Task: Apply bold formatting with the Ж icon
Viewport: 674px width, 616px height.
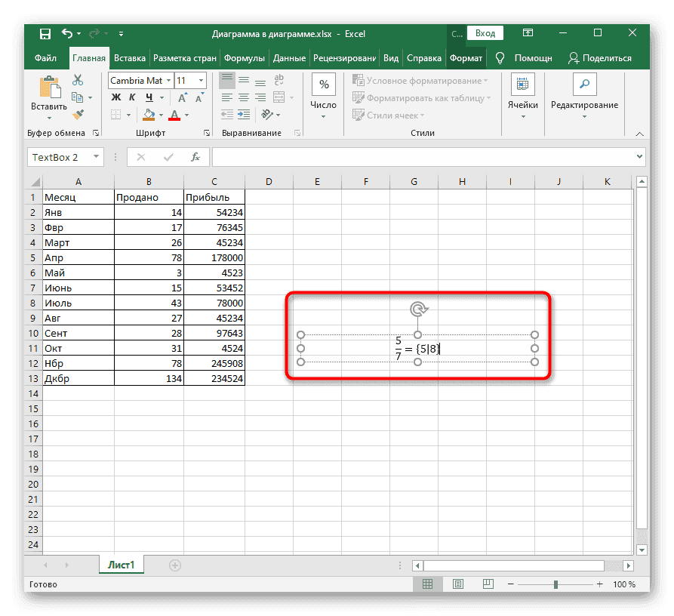Action: [115, 97]
